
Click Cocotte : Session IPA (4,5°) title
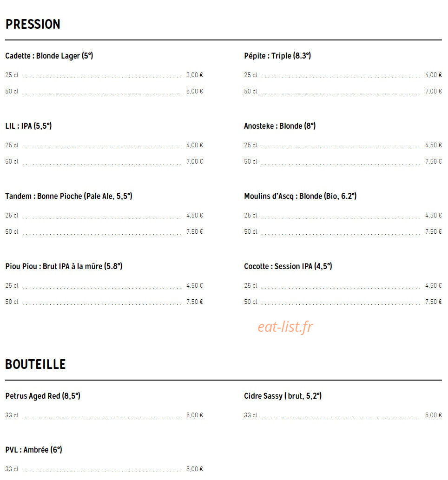[x=288, y=266]
